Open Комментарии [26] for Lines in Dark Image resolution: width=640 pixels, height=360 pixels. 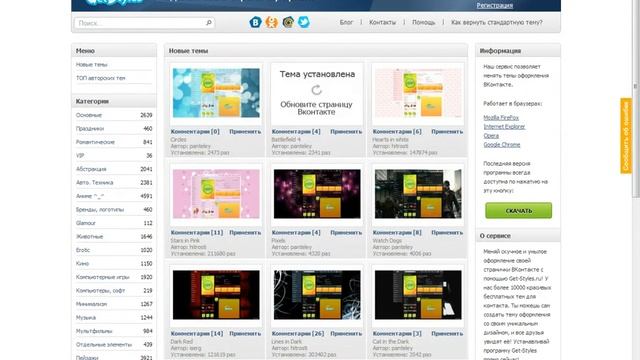tap(298, 333)
